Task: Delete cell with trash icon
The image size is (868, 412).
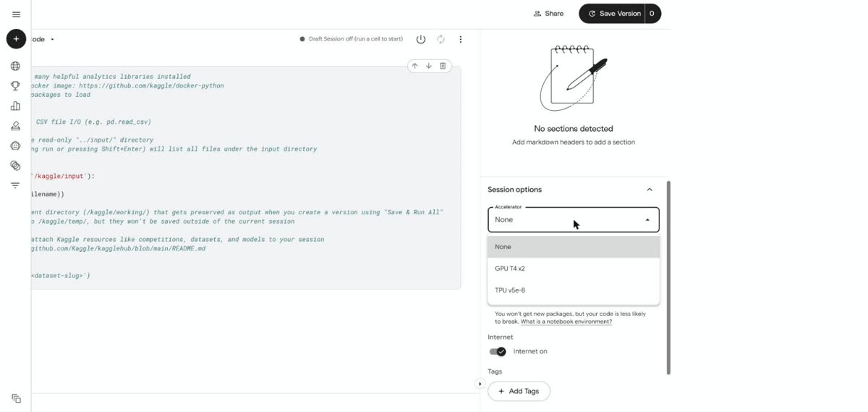Action: pos(443,66)
